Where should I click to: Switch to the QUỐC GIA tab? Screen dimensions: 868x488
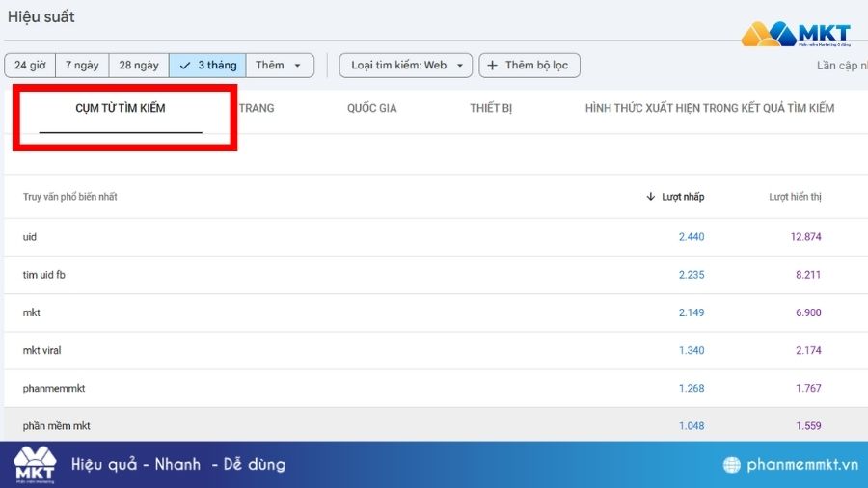(372, 108)
